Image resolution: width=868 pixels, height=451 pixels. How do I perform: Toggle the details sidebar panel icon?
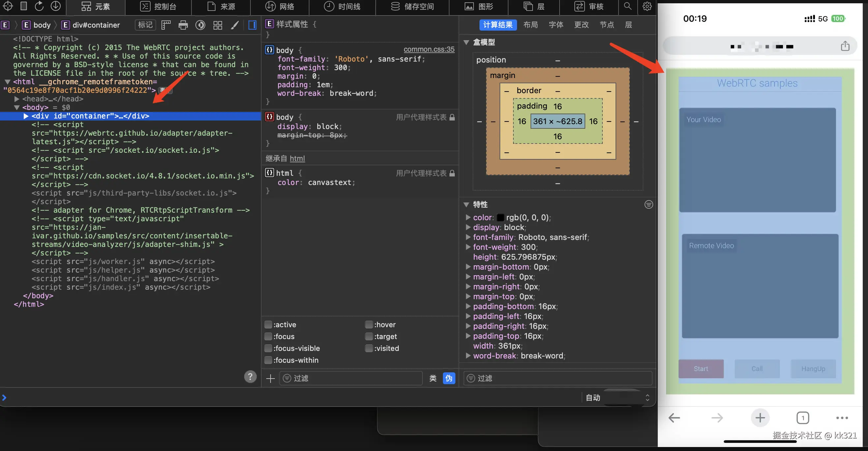point(252,25)
